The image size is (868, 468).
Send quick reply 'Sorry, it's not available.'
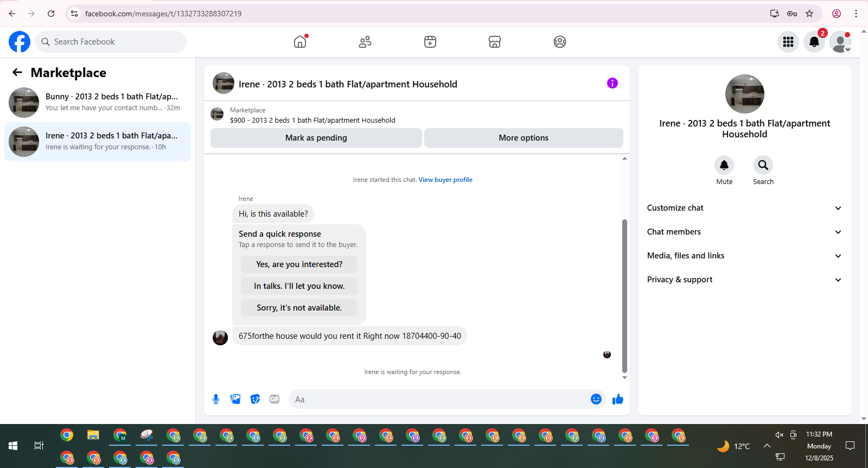[x=299, y=308]
